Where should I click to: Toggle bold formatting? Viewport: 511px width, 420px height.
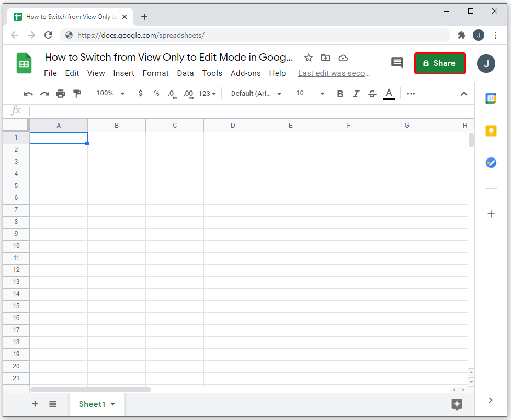(340, 94)
